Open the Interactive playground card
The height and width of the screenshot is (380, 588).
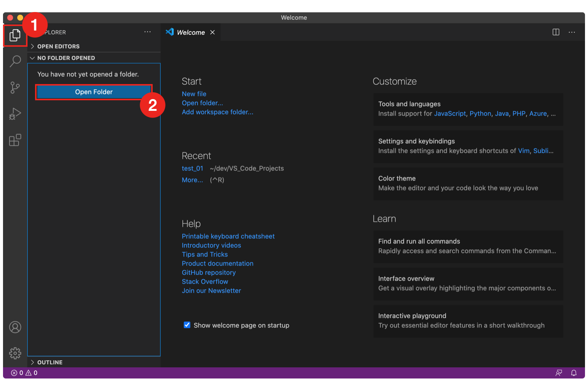click(468, 321)
